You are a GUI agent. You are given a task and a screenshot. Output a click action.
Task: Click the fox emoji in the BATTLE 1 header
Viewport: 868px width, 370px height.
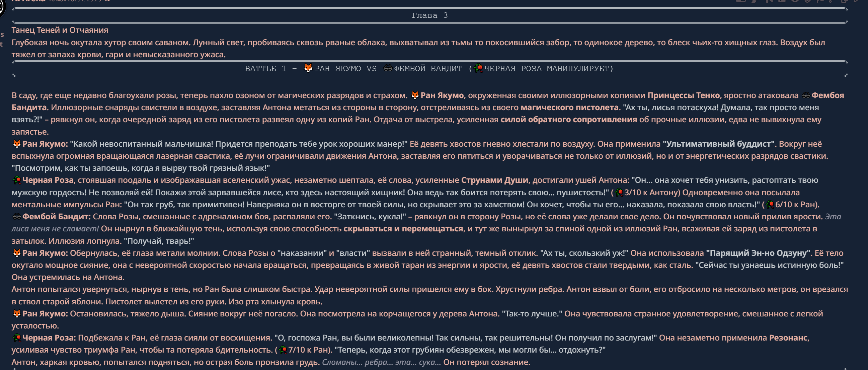pos(308,68)
